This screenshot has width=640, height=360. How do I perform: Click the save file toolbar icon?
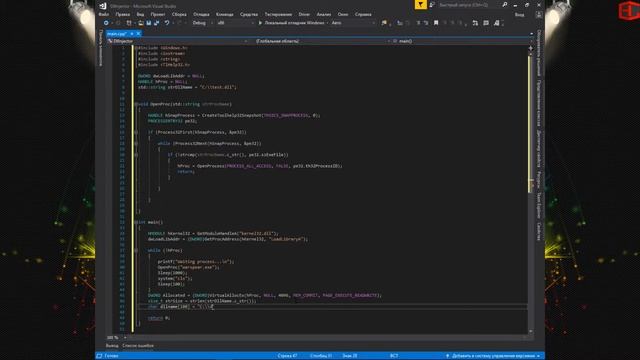(149, 23)
